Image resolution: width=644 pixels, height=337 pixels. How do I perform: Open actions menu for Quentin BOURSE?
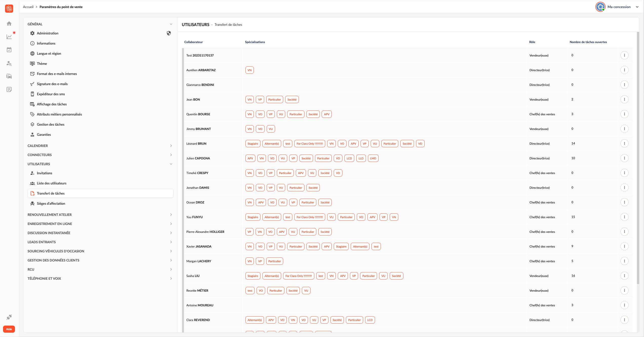pos(624,114)
